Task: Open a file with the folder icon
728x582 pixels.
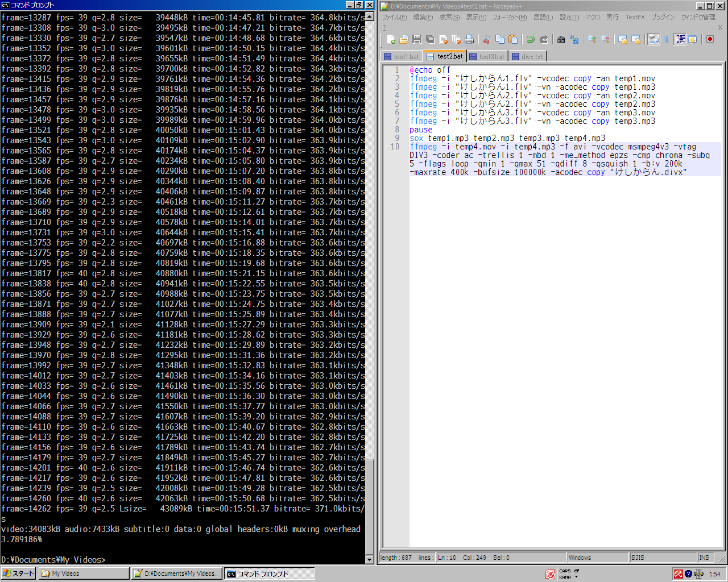Action: coord(404,39)
